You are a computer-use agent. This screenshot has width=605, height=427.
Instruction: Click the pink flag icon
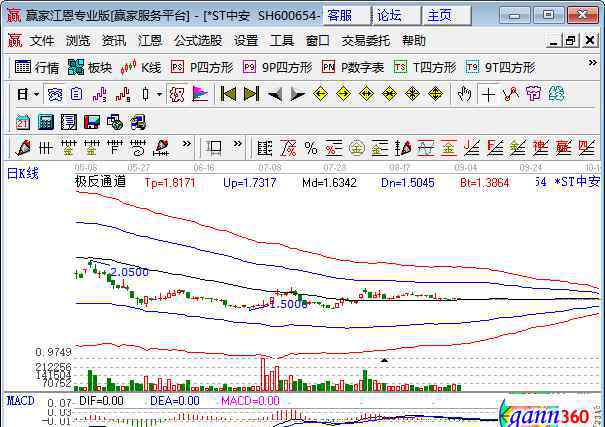200,94
